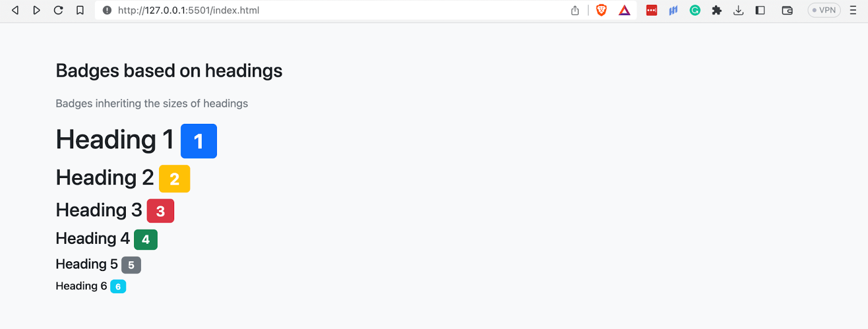Image resolution: width=868 pixels, height=329 pixels.
Task: Click the red badge numbered 3
Action: click(161, 211)
